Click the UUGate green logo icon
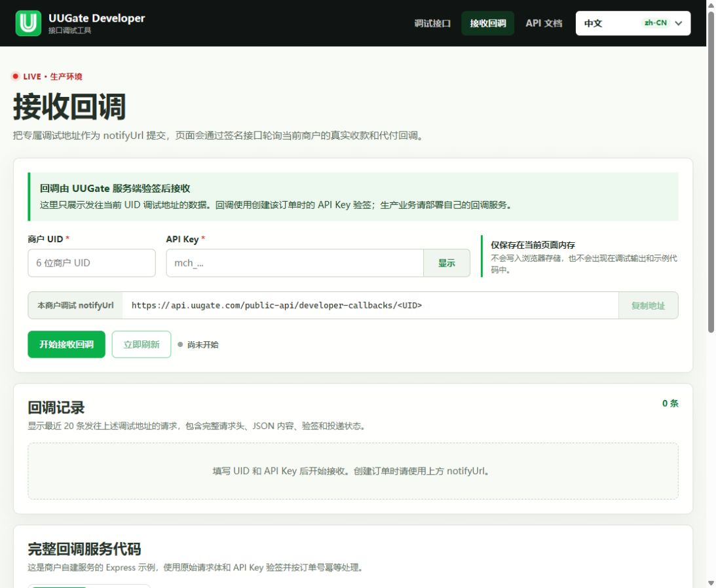The image size is (716, 588). (28, 24)
